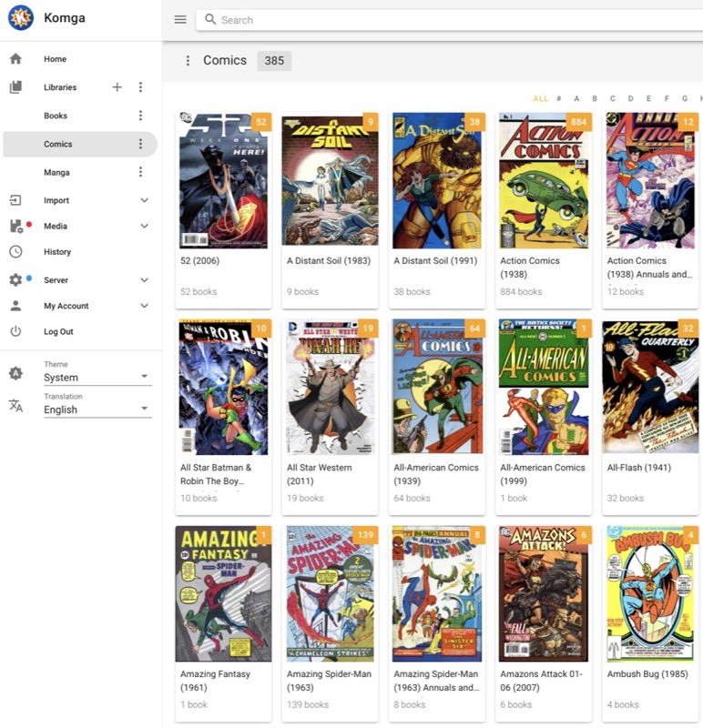Viewport: 703px width, 728px height.
Task: Open the Action Comics (1938) cover thumbnail
Action: point(544,181)
